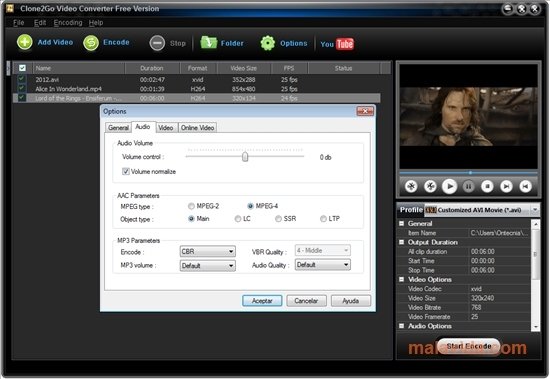Click the profile panel scrollbar up arrow
Screen dimensions: 550x379
pos(535,224)
